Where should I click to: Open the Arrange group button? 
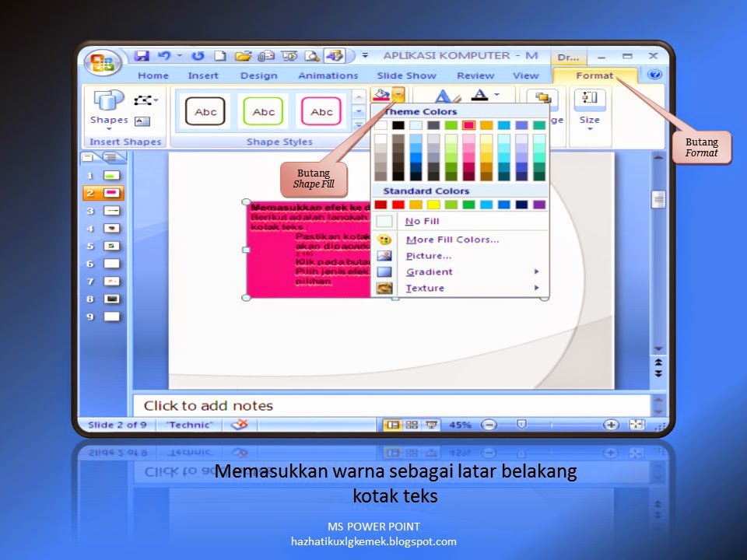[x=542, y=99]
